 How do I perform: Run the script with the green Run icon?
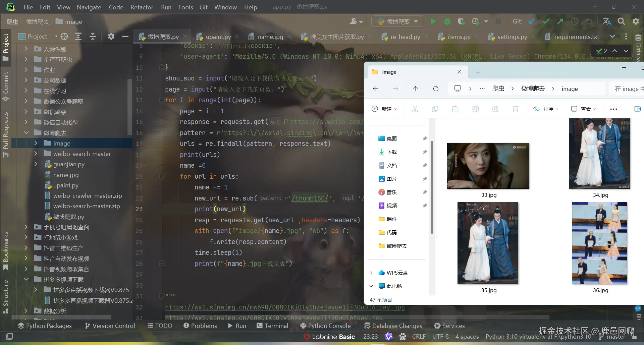point(433,21)
